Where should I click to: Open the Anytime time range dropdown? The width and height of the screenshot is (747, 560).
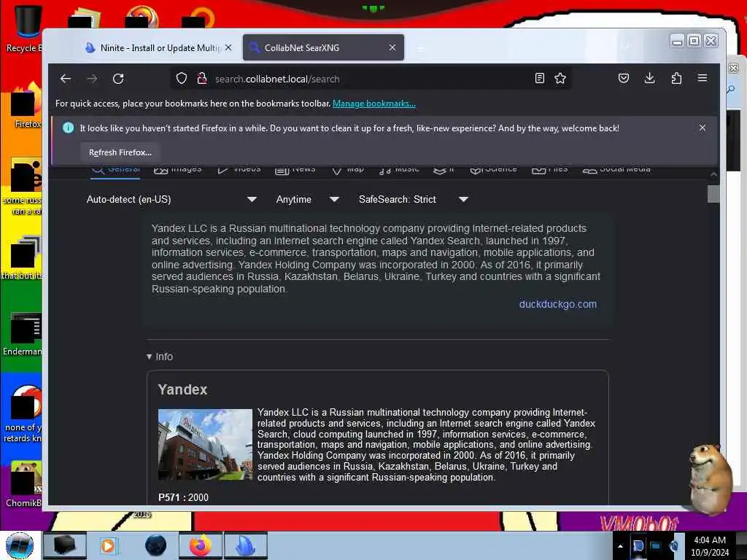coord(307,200)
